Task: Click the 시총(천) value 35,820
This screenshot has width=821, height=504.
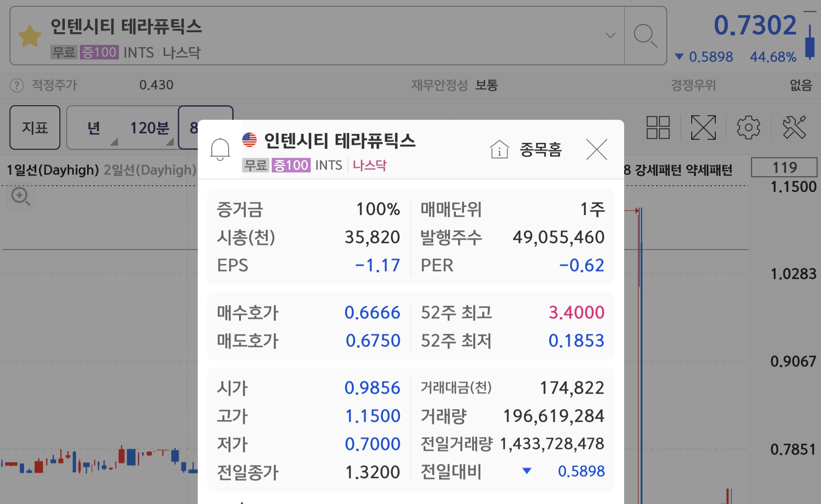Action: 372,237
